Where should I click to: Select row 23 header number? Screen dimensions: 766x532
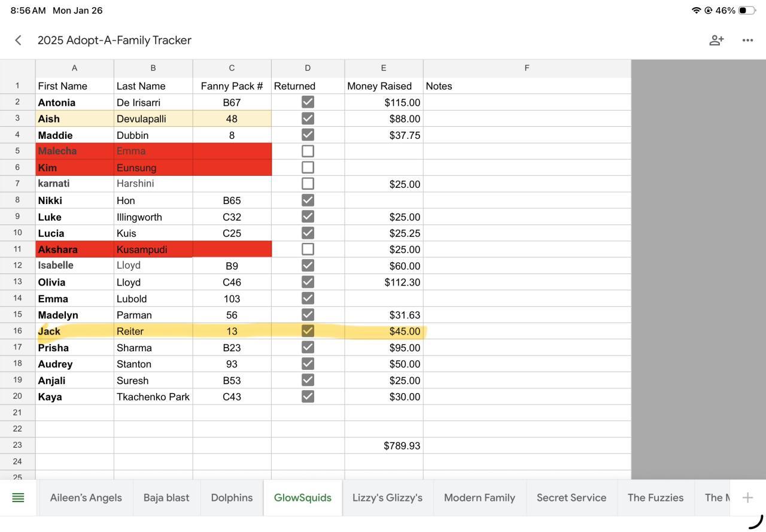[18, 445]
